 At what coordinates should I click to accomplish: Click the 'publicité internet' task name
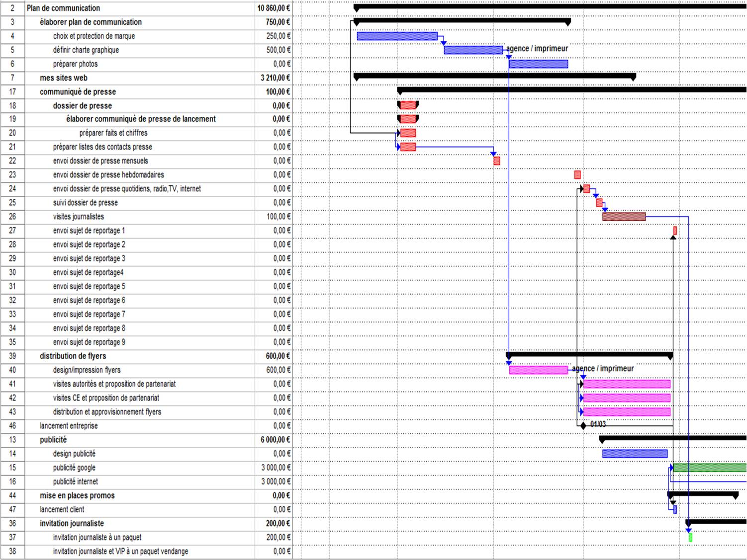click(76, 481)
